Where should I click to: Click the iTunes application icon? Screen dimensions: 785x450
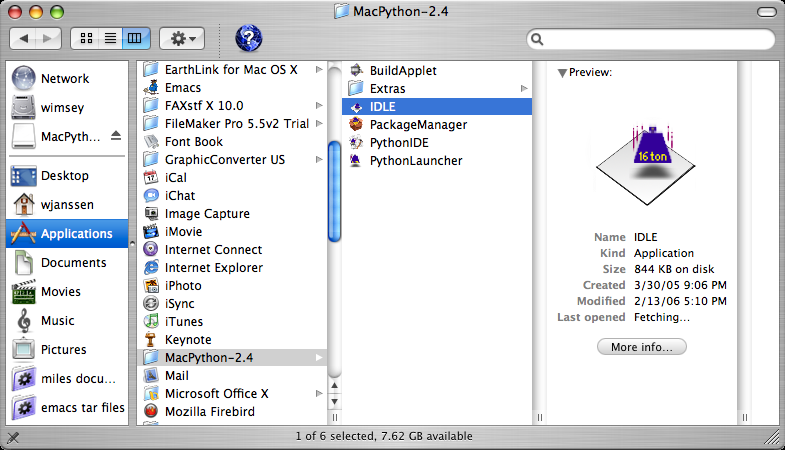[x=151, y=322]
